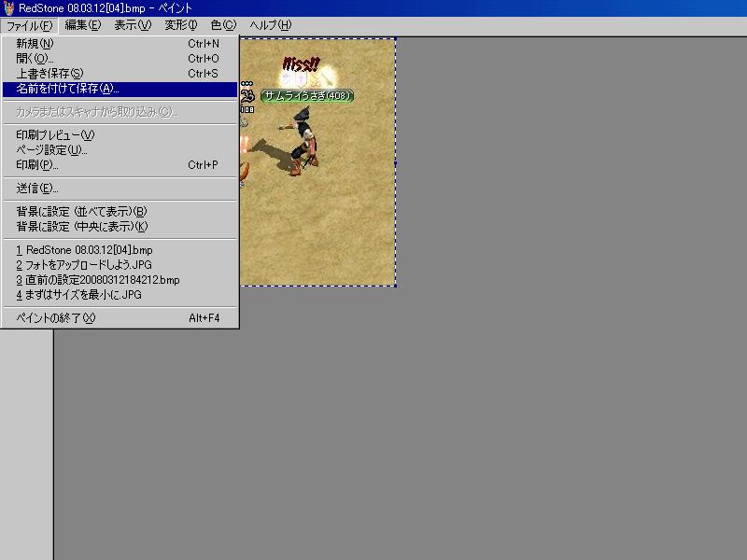
Task: Select 送信(E)... menu entry
Action: 120,189
